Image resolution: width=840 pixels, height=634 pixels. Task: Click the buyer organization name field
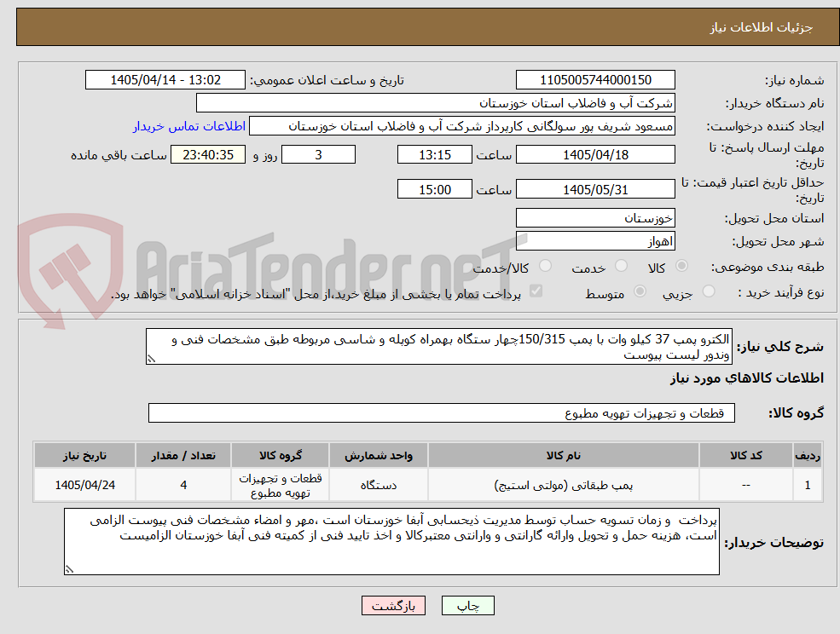pyautogui.click(x=436, y=103)
